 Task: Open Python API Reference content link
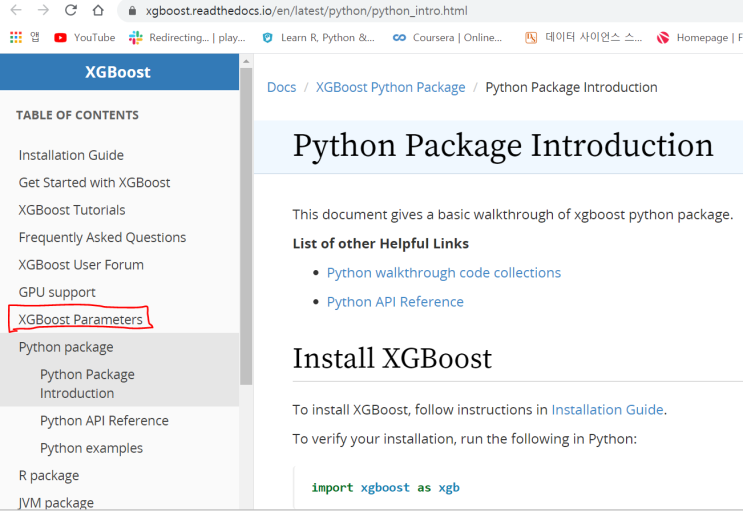point(395,302)
